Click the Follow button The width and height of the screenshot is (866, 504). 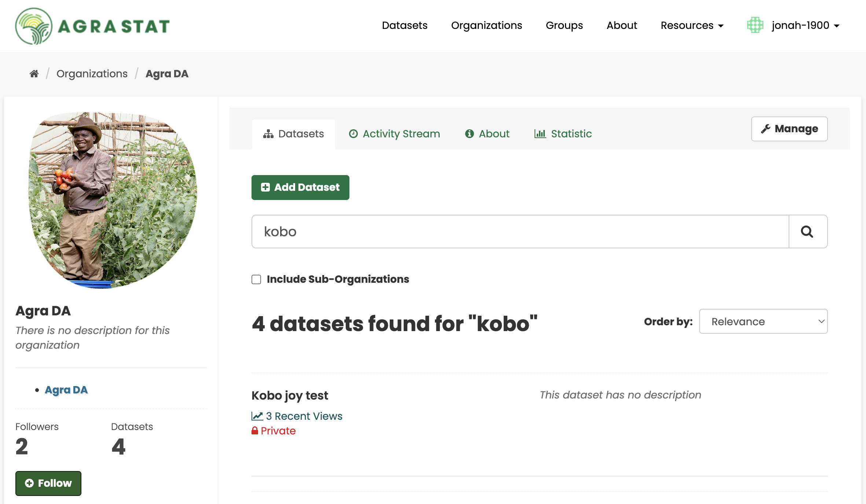coord(48,483)
